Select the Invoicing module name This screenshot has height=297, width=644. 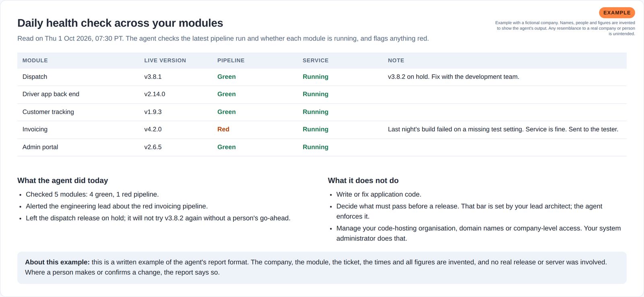pos(35,129)
